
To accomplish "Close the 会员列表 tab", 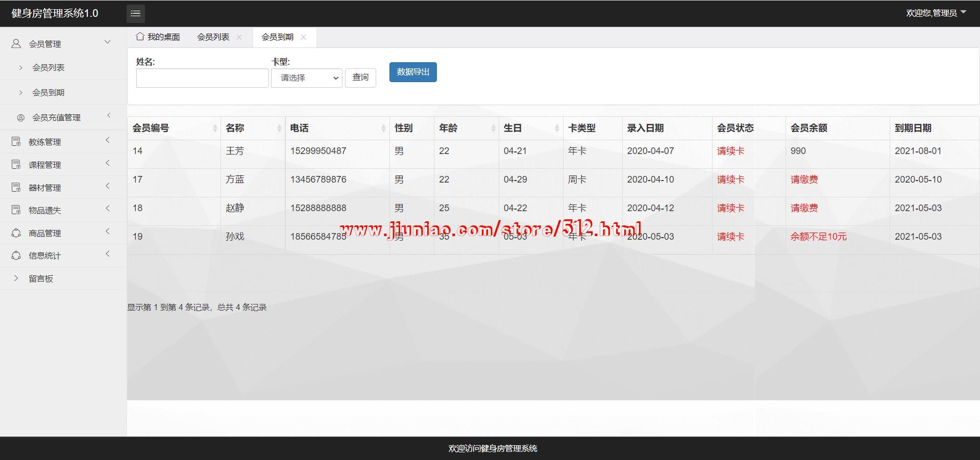I will [x=239, y=37].
